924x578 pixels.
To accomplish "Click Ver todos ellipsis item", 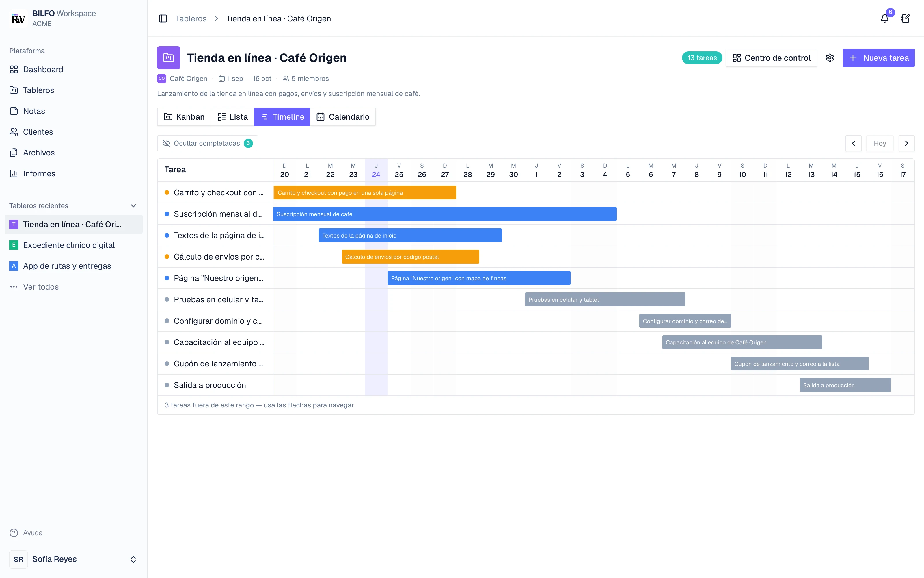I will (73, 287).
